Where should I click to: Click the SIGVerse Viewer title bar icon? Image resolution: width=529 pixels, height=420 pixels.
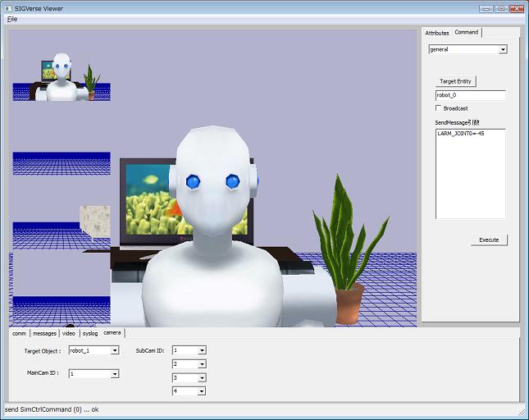click(x=8, y=8)
